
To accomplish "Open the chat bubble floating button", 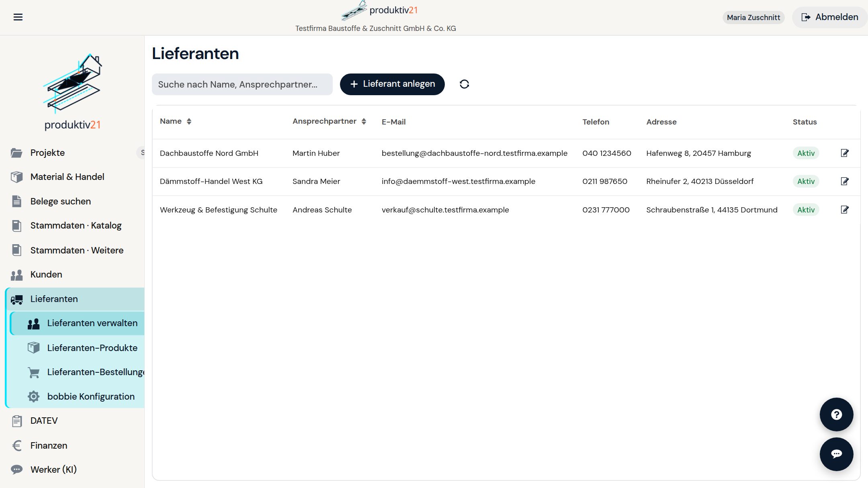I will pyautogui.click(x=836, y=454).
